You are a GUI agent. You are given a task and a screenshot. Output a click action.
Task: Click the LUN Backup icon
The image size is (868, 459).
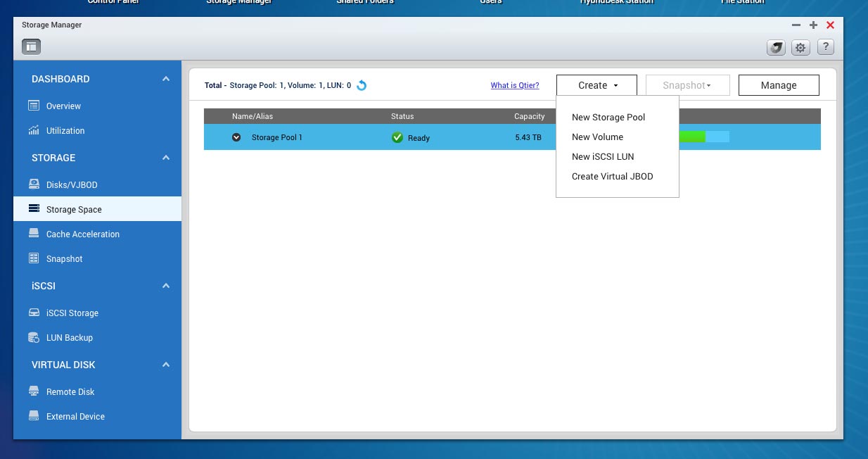pos(34,337)
